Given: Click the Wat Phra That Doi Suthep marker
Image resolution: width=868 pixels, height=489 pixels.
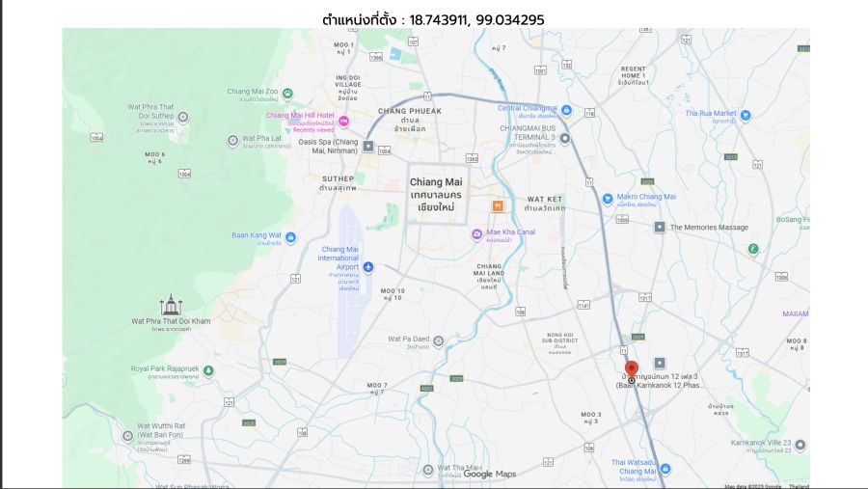Looking at the screenshot, I should 182,117.
